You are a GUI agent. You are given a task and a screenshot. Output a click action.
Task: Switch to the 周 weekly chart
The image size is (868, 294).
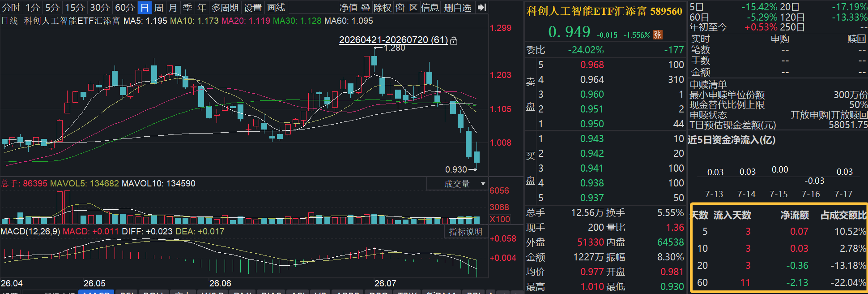(x=159, y=8)
